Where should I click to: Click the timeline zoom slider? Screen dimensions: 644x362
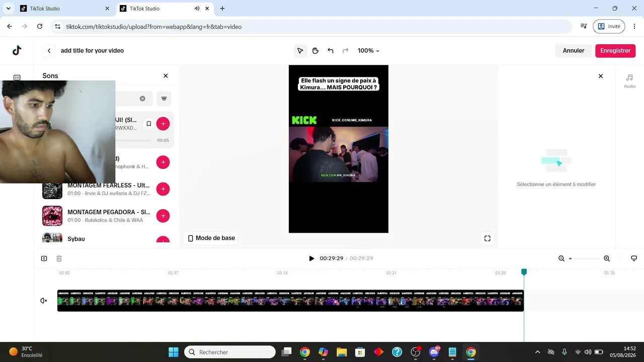click(x=584, y=258)
